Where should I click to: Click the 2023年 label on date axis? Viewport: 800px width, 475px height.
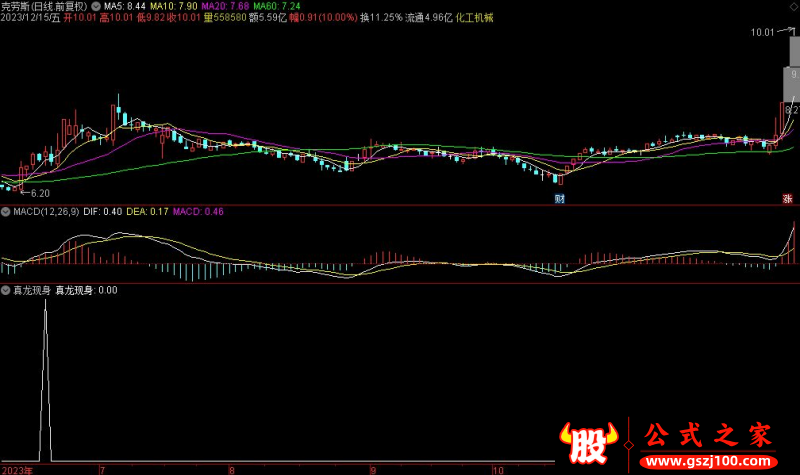[16, 468]
